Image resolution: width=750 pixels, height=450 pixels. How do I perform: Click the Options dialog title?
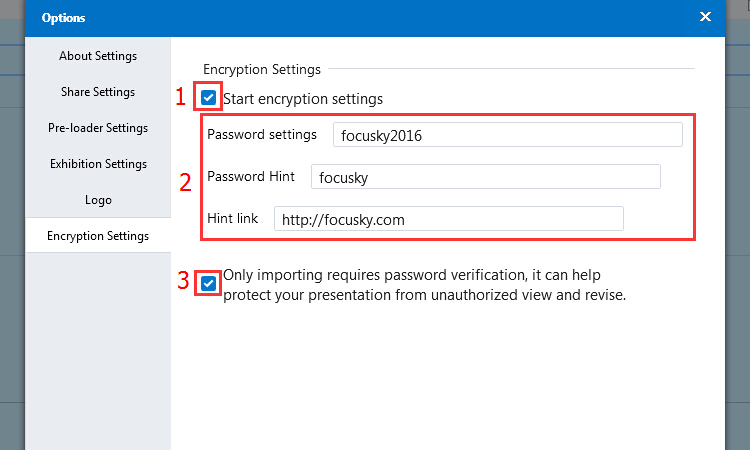(x=63, y=18)
